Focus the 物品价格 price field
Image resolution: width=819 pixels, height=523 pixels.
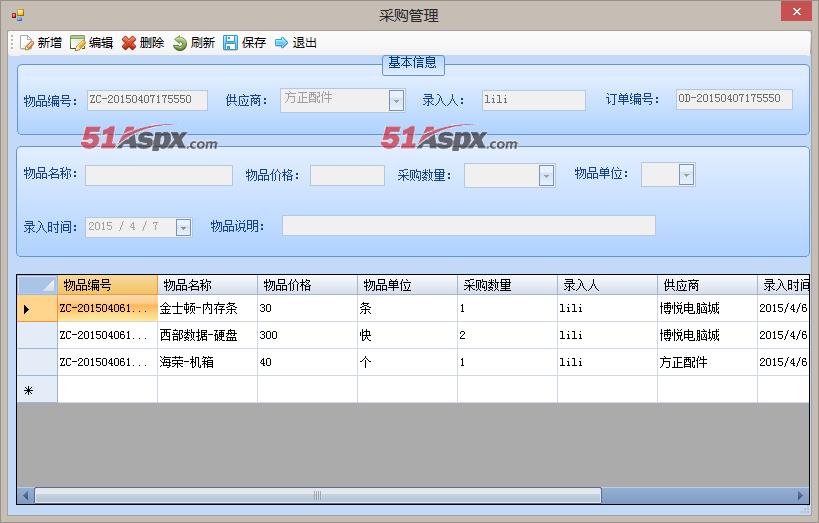346,176
